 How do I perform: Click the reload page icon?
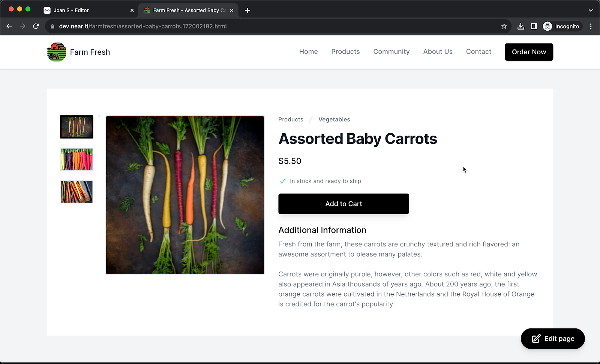click(36, 26)
